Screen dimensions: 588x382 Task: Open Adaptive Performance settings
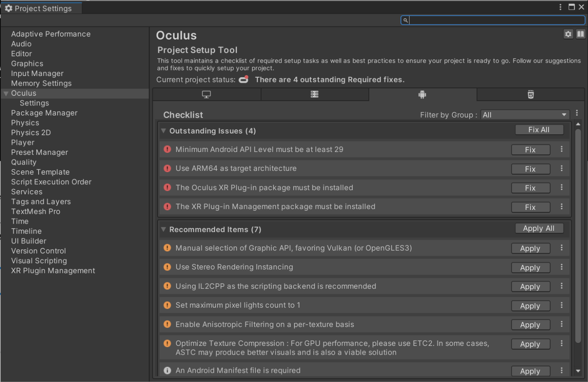[51, 34]
